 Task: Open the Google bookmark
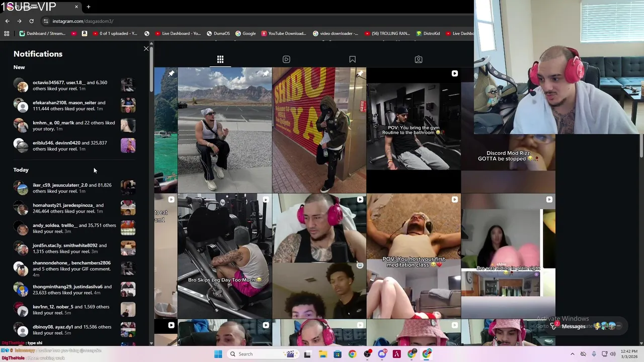pos(246,33)
